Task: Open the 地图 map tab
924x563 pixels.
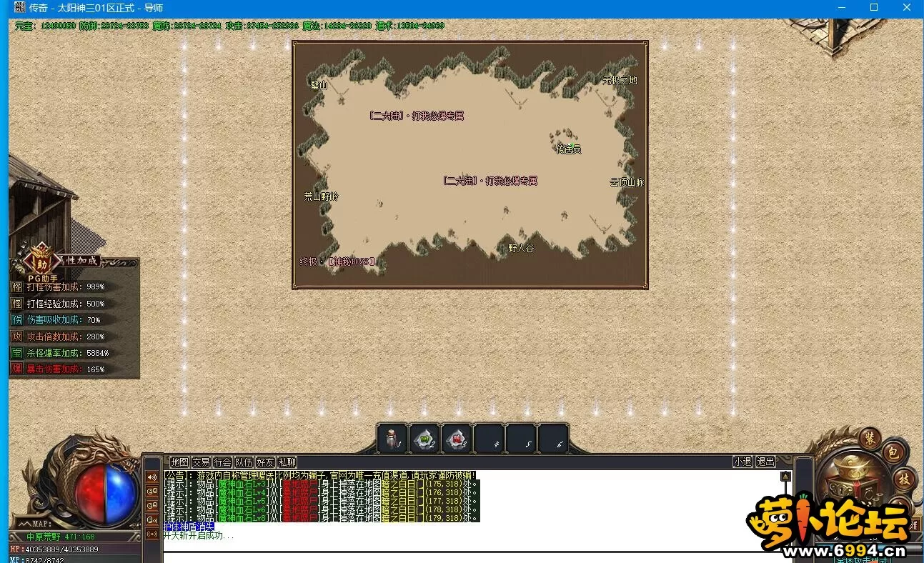Action: (x=179, y=462)
